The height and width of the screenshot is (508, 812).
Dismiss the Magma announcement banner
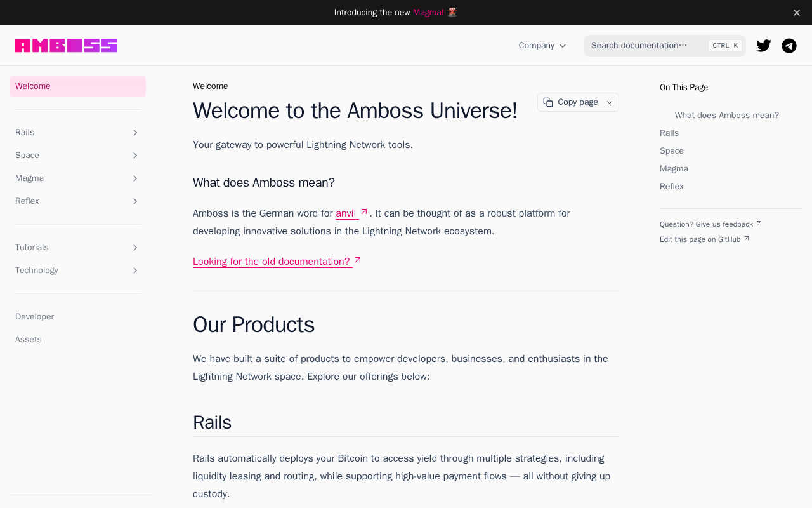[797, 13]
